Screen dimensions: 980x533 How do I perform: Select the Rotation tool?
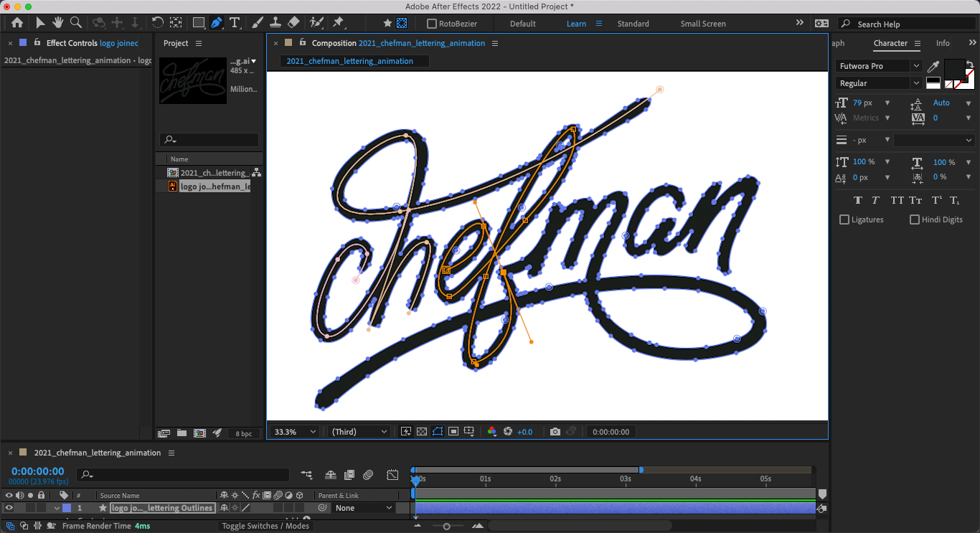tap(157, 23)
